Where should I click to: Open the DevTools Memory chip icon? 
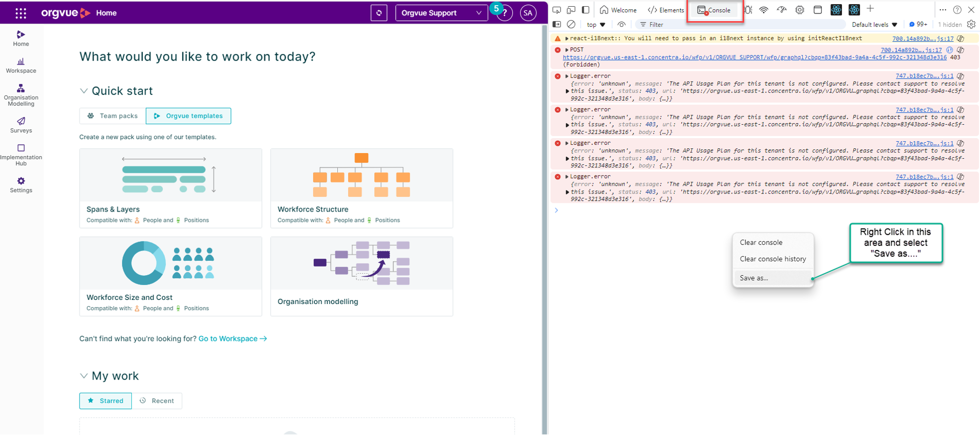click(800, 10)
